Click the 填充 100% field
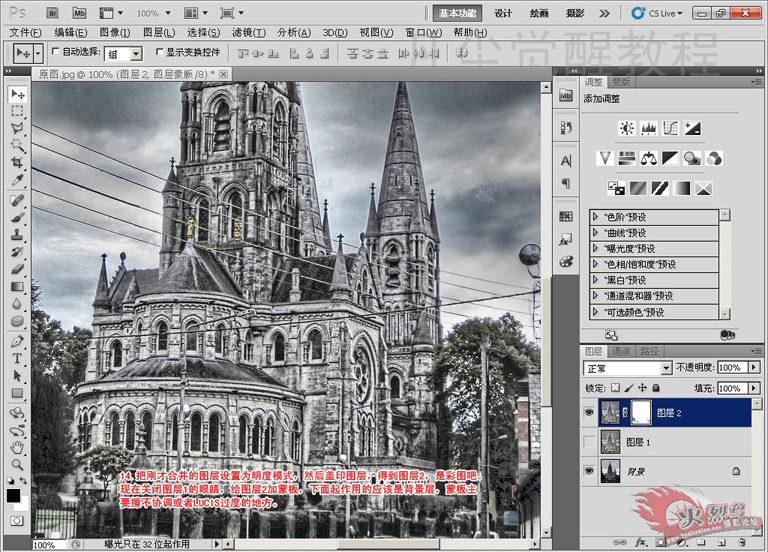The image size is (768, 552). 732,388
